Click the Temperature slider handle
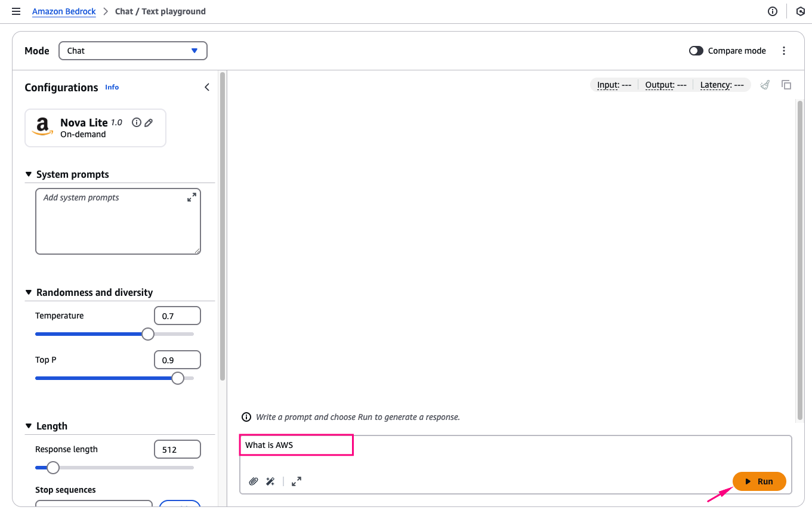Viewport: 812px width, 513px height. [148, 334]
